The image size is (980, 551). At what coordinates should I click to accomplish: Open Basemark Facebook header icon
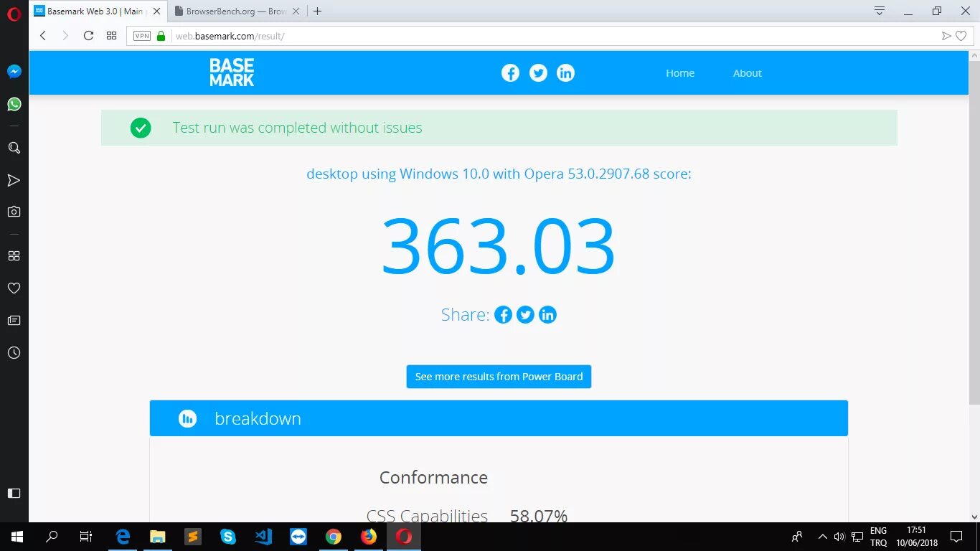(x=510, y=73)
